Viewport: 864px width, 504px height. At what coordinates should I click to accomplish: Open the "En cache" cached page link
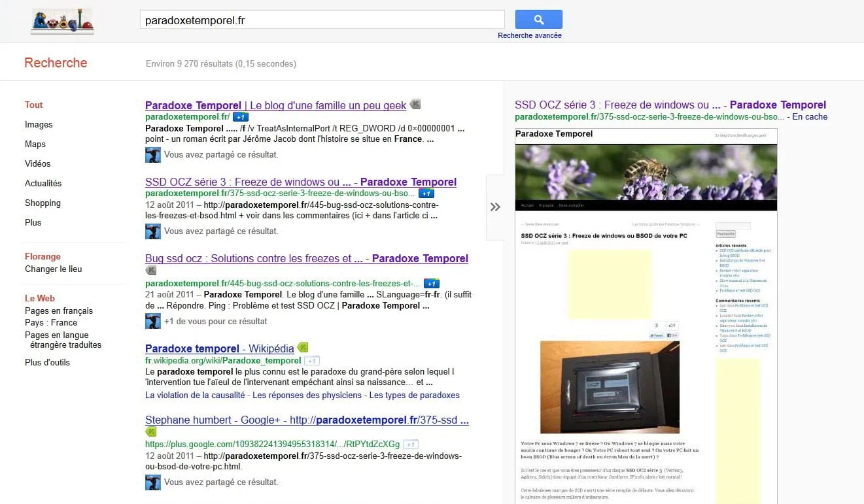810,117
